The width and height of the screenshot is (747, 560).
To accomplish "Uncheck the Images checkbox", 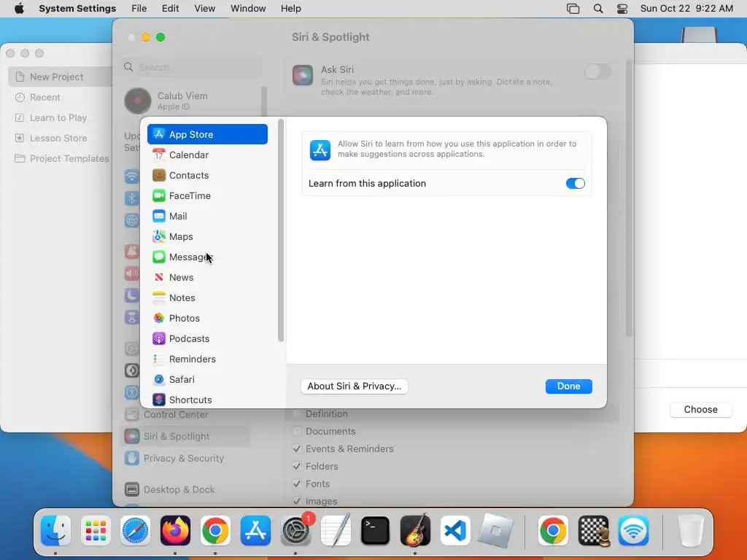I will (297, 501).
